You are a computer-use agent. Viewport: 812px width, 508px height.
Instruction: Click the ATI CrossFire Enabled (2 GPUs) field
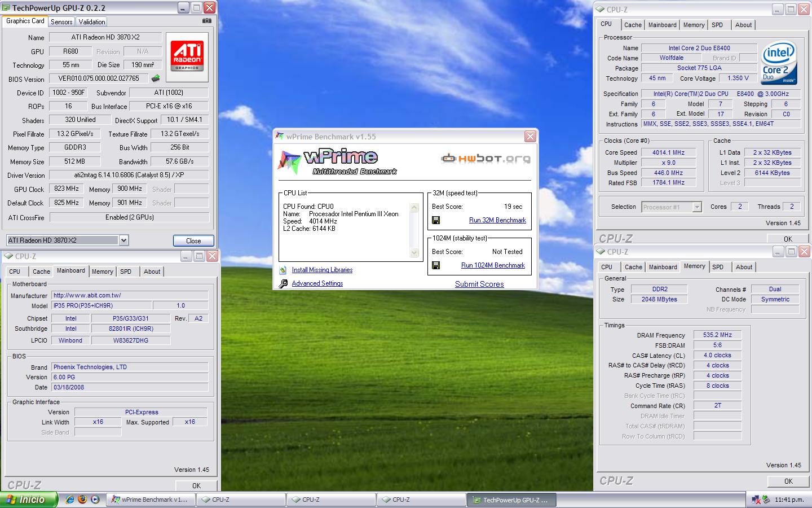coord(129,217)
